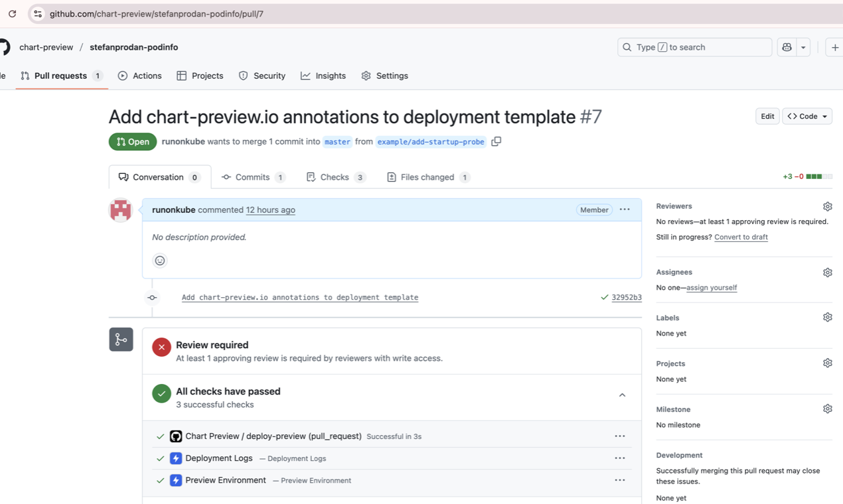Open options for the deploy-preview check
This screenshot has width=843, height=504.
(x=619, y=436)
